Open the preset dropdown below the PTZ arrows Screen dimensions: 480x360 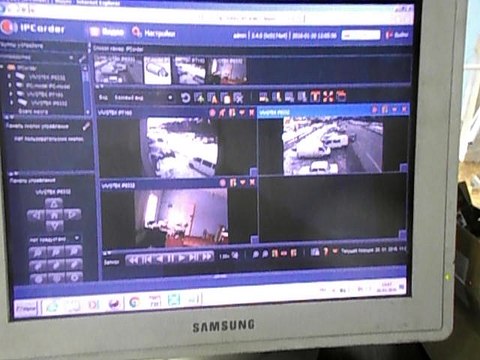click(77, 238)
